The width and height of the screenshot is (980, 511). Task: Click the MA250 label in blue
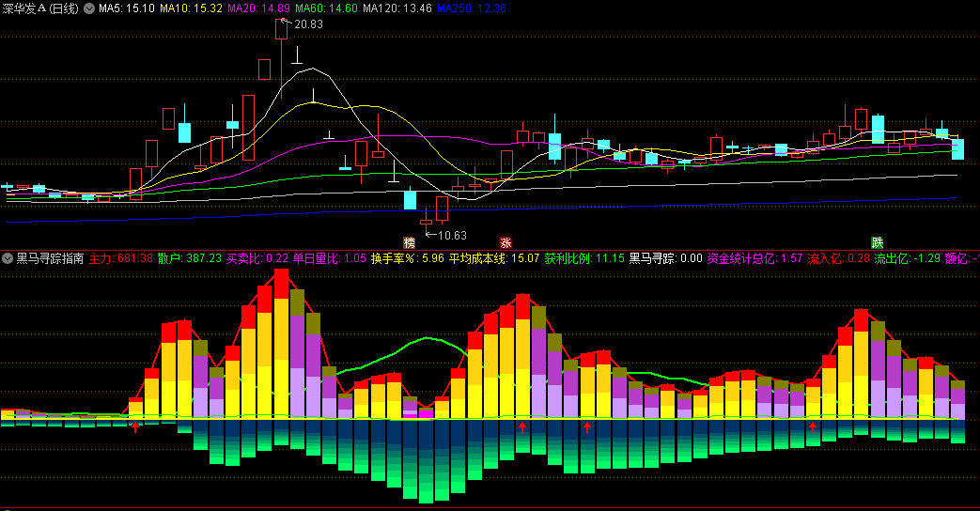pos(472,8)
